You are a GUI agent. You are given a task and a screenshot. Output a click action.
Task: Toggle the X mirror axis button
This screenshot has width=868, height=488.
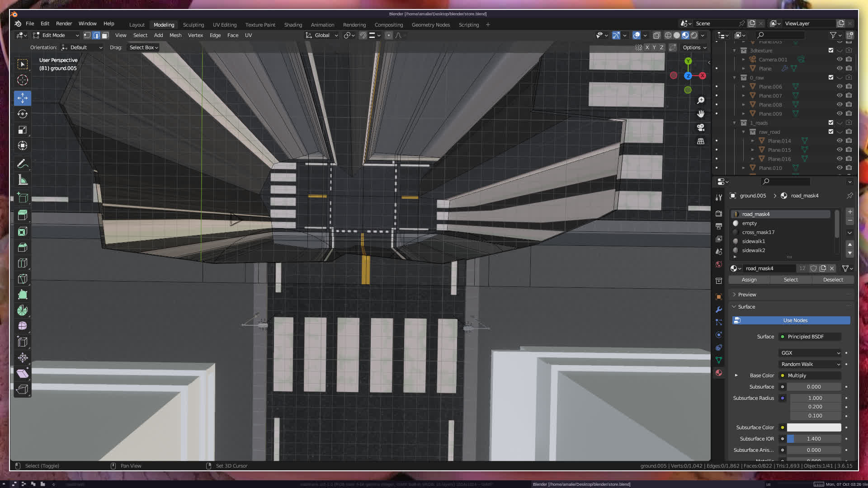647,47
